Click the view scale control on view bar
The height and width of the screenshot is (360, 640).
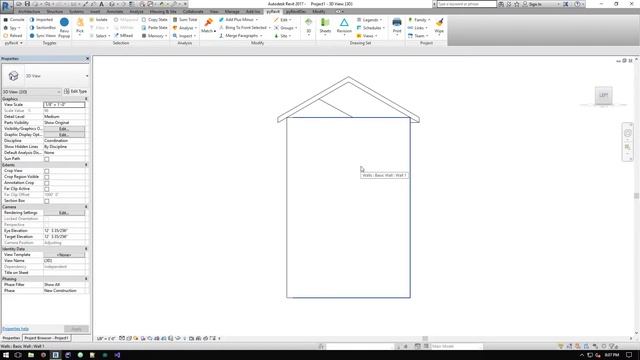(106, 338)
